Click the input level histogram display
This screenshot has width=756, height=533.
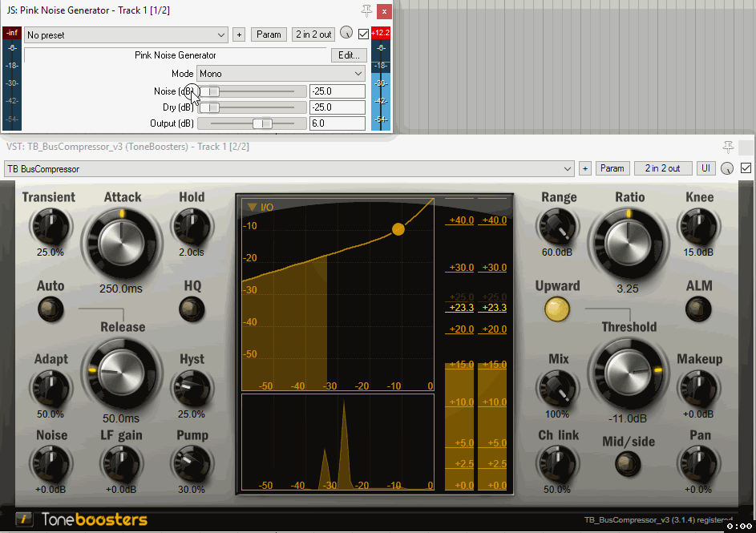(338, 442)
